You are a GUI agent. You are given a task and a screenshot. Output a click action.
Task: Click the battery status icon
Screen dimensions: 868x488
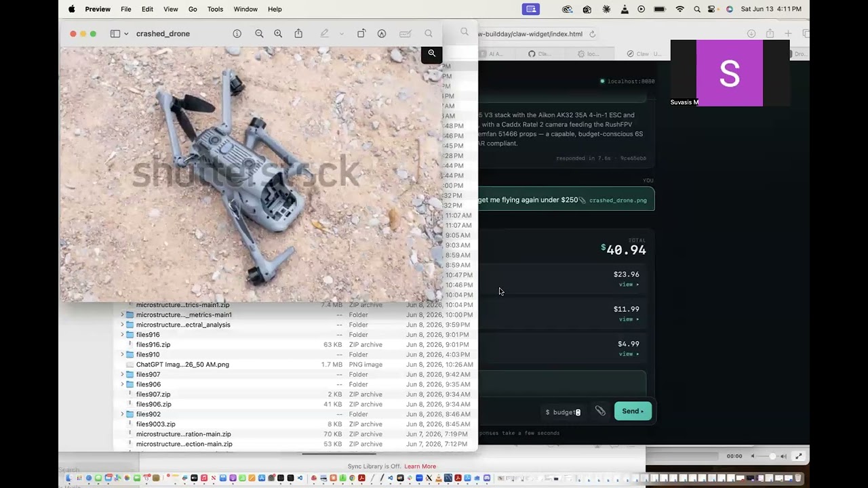[660, 9]
